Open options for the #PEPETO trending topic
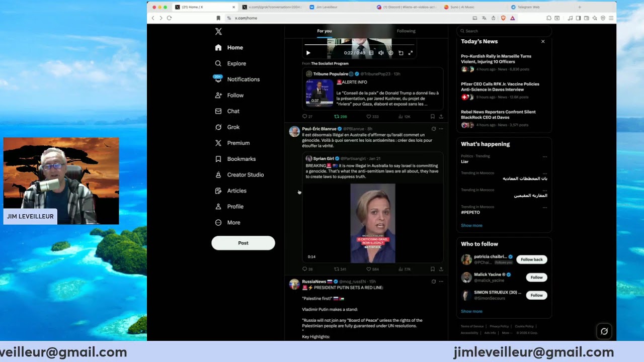This screenshot has height=362, width=644. pyautogui.click(x=544, y=207)
